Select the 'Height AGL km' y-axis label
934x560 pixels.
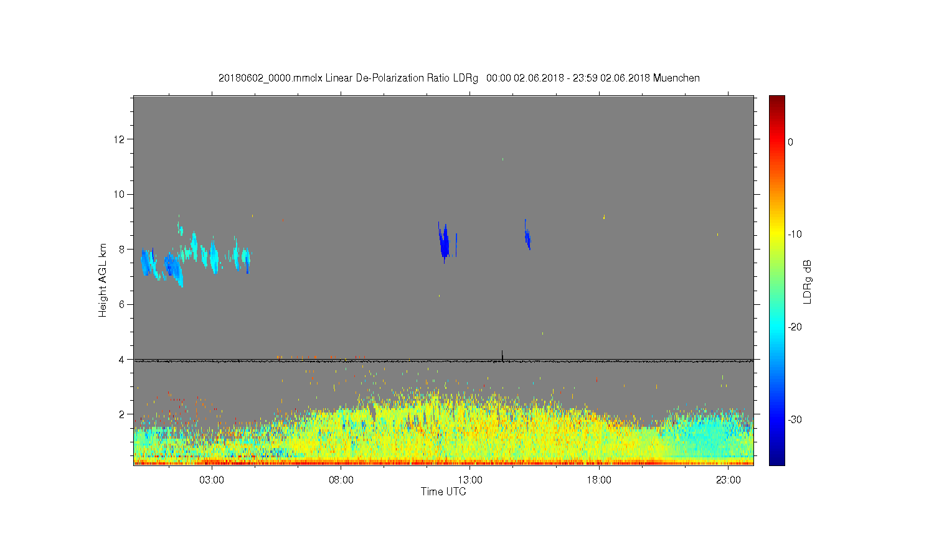[103, 280]
